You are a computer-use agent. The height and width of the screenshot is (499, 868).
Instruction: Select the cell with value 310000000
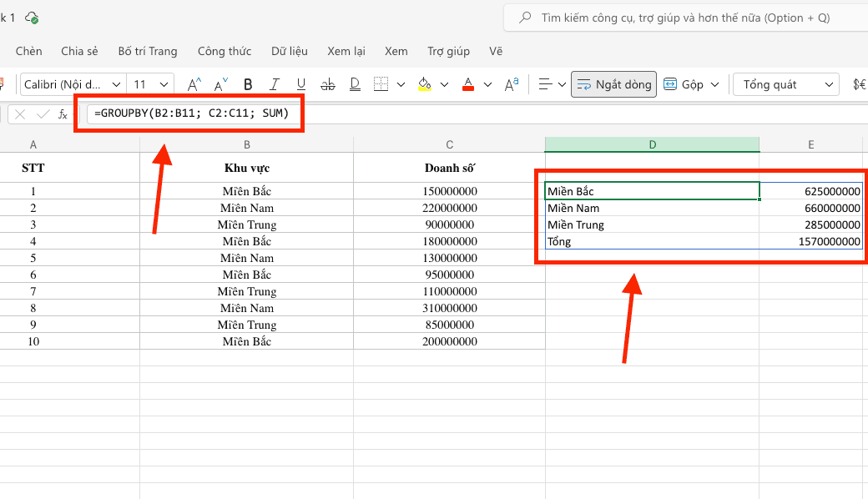(450, 308)
